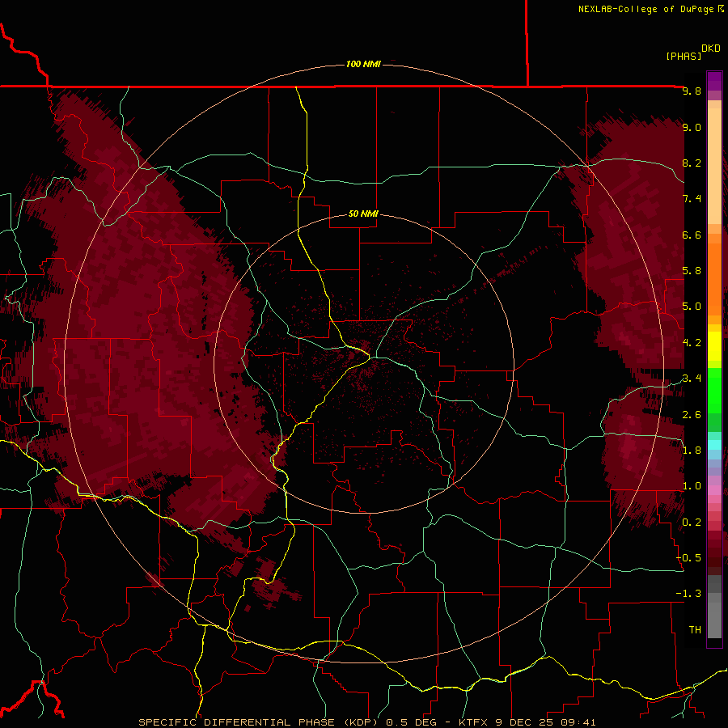Click the 50 NMI range ring label
728x728 pixels.
363,214
